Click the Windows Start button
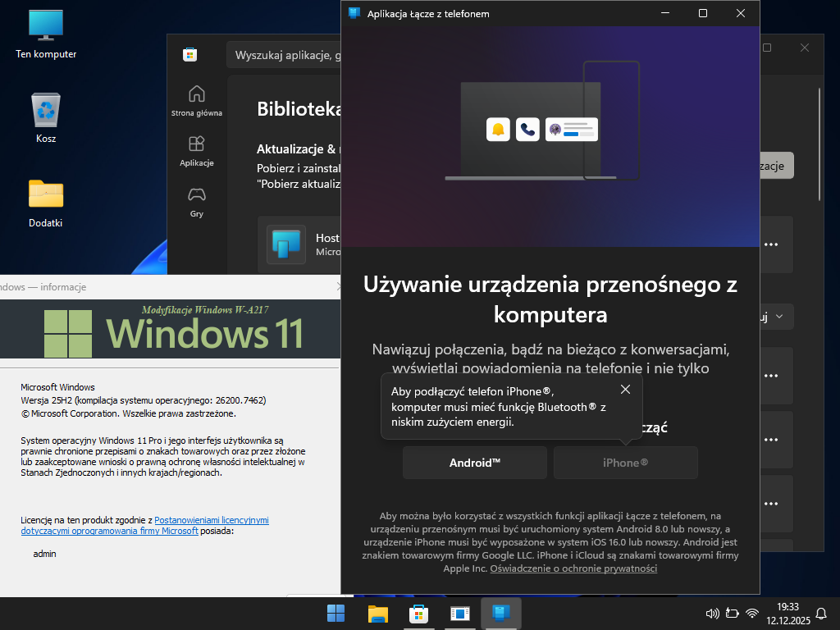The width and height of the screenshot is (840, 630). click(x=336, y=614)
